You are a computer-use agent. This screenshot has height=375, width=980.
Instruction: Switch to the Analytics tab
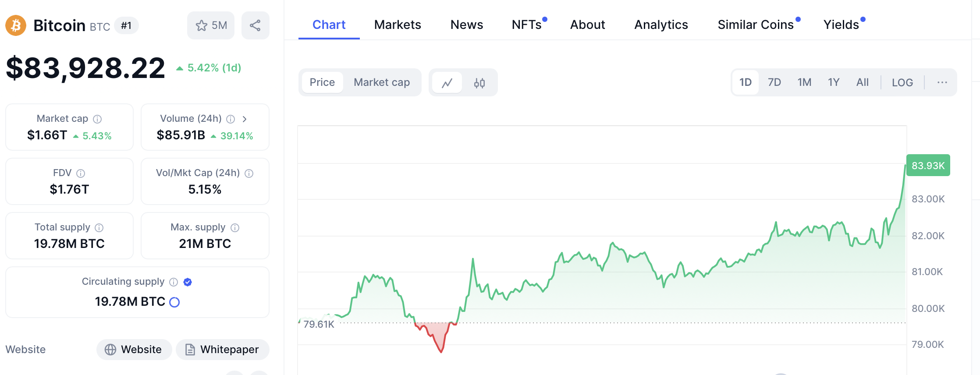pyautogui.click(x=661, y=25)
